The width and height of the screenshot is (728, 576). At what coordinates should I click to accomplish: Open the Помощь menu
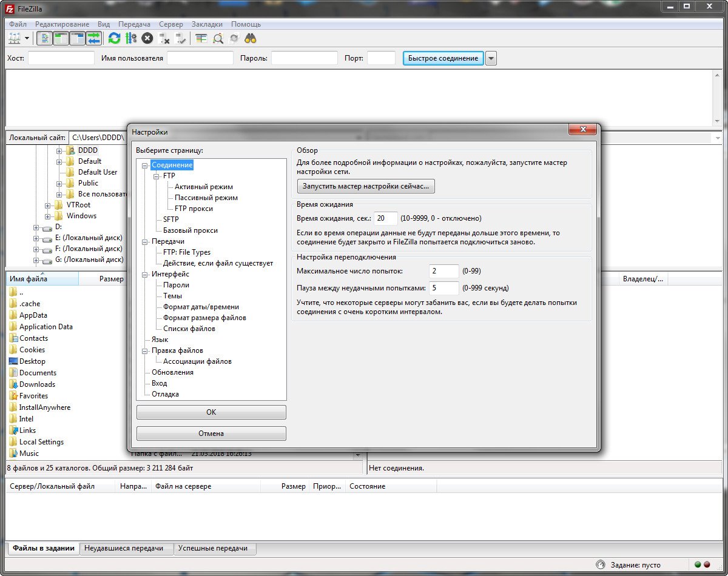coord(246,24)
